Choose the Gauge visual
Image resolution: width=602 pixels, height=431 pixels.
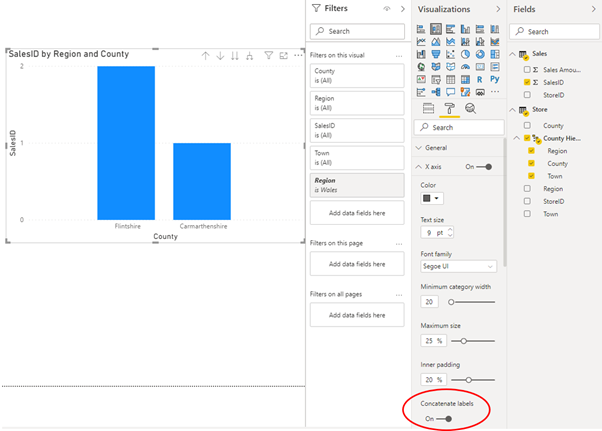(465, 67)
